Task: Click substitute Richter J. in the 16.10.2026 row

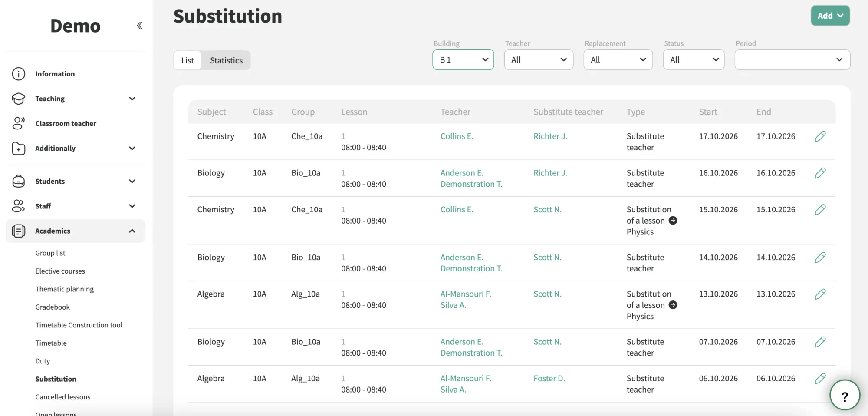Action: click(550, 173)
